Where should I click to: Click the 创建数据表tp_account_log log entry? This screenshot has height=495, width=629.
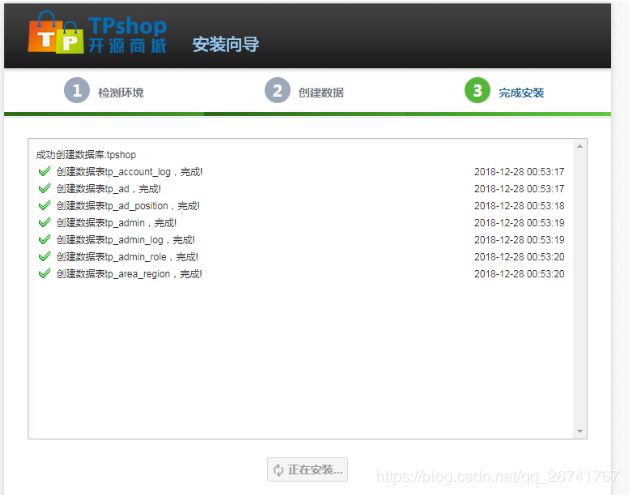[129, 172]
